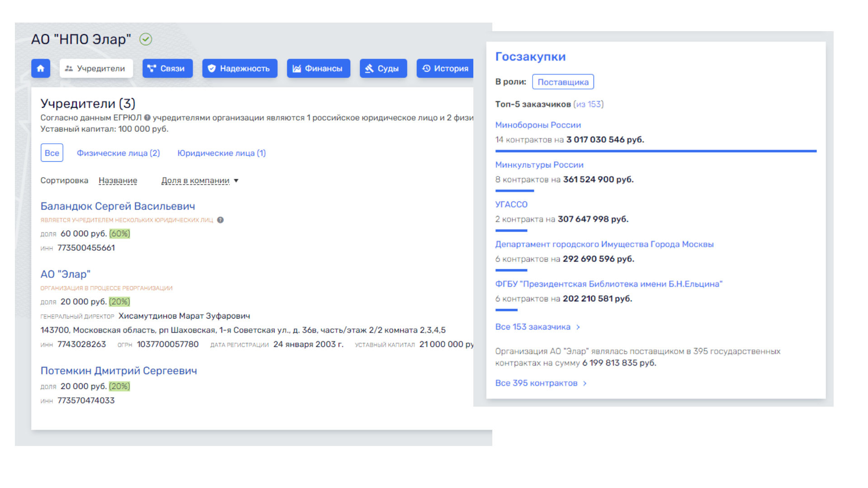The height and width of the screenshot is (488, 868).
Task: Click the Госзакупки heading
Action: tap(530, 57)
